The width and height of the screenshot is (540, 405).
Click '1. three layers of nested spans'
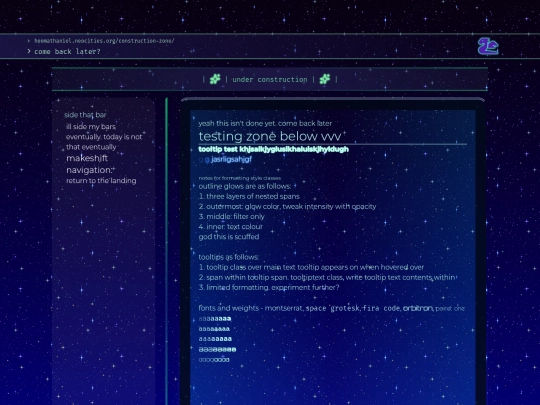[249, 196]
